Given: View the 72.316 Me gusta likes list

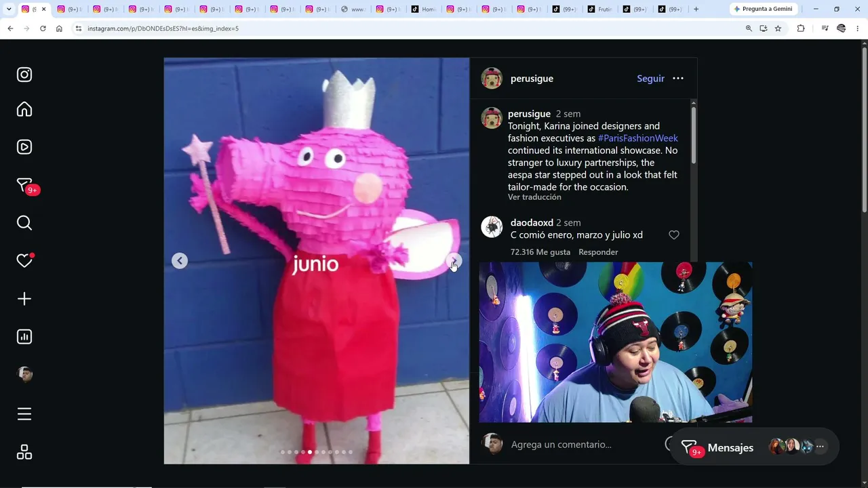Looking at the screenshot, I should [540, 252].
